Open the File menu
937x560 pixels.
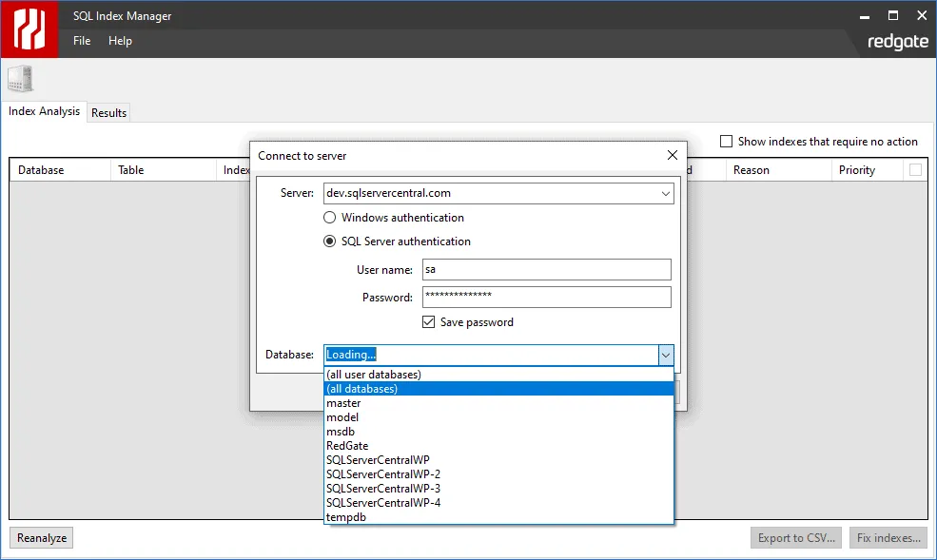click(x=82, y=41)
